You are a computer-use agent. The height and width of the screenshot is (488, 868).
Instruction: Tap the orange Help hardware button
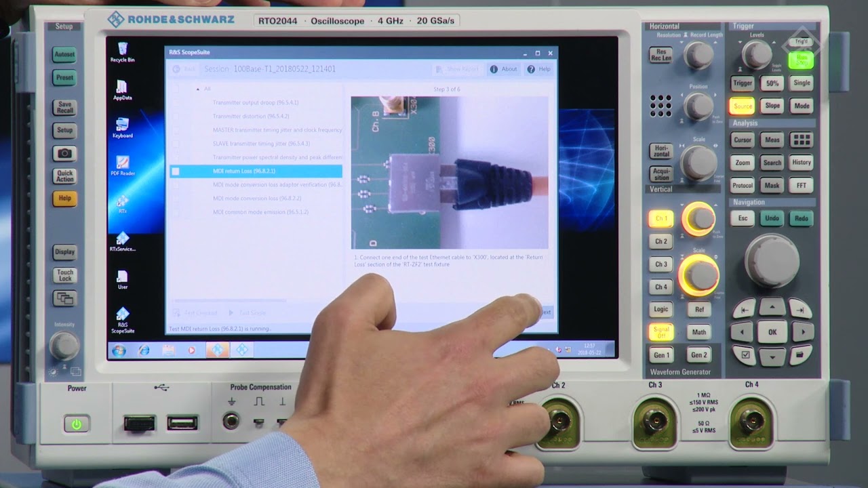[x=65, y=199]
